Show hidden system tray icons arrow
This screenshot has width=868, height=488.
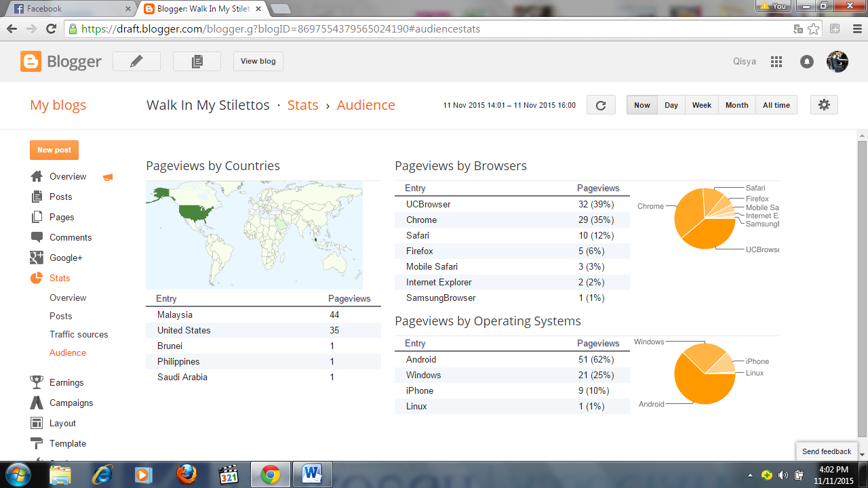[750, 474]
